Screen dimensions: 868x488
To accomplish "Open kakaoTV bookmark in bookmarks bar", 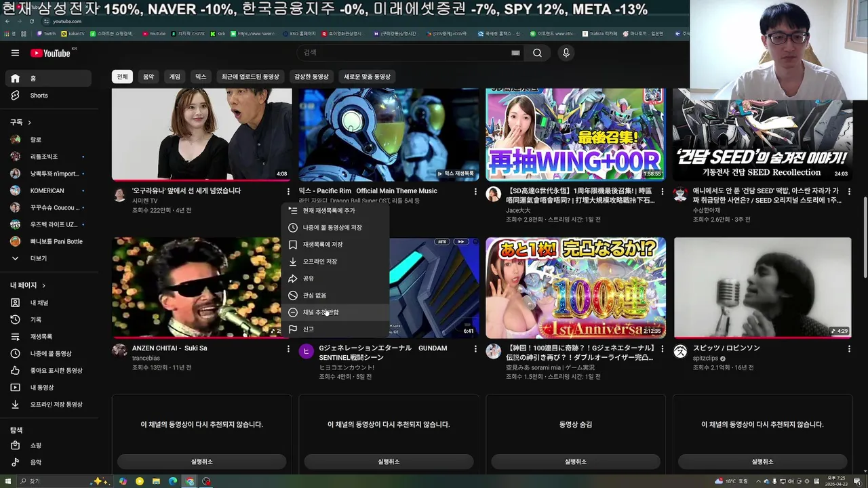I will pyautogui.click(x=73, y=33).
